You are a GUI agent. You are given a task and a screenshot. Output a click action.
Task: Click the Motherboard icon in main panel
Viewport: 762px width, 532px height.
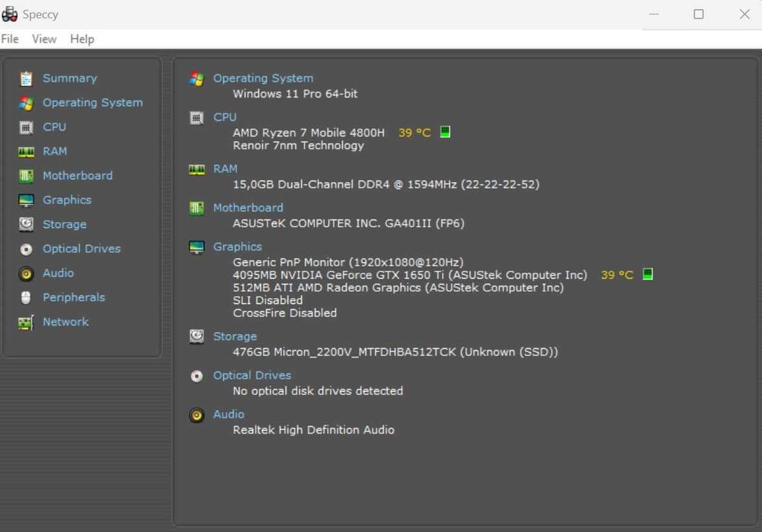(197, 208)
